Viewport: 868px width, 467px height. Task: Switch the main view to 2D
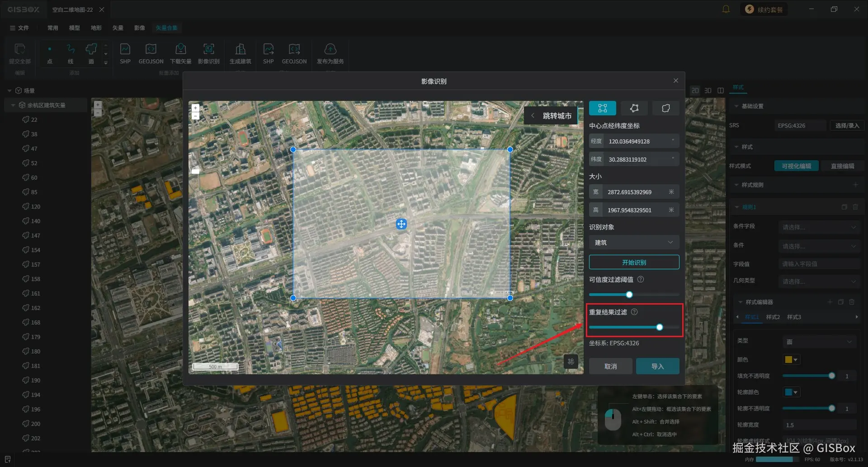coord(695,91)
